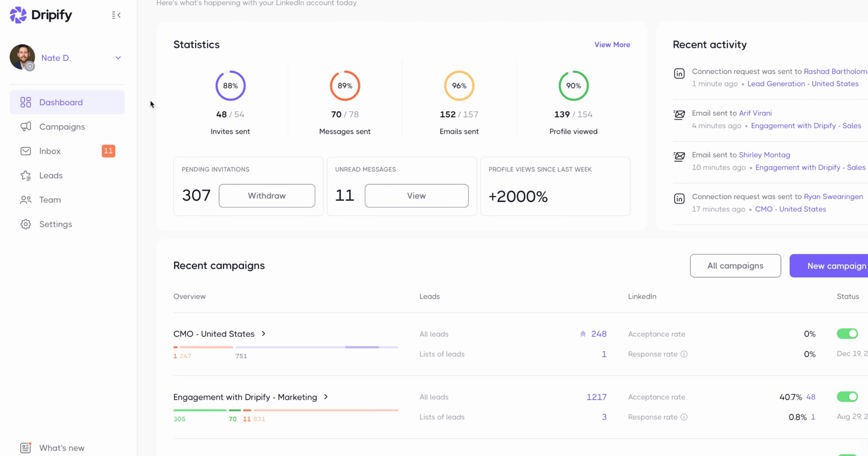Toggle the CMO - United States campaign status
Image resolution: width=868 pixels, height=456 pixels.
tap(847, 334)
